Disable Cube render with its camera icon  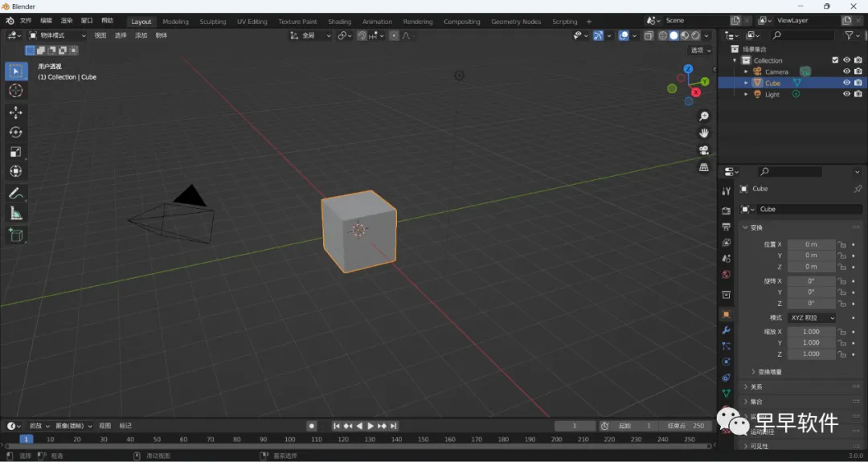(x=858, y=83)
